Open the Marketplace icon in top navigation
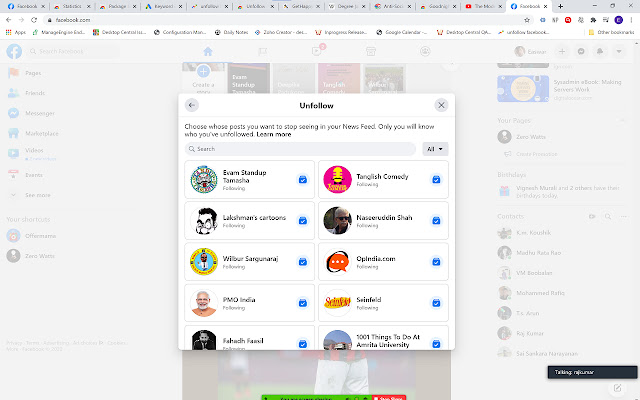The height and width of the screenshot is (400, 640). [x=371, y=51]
